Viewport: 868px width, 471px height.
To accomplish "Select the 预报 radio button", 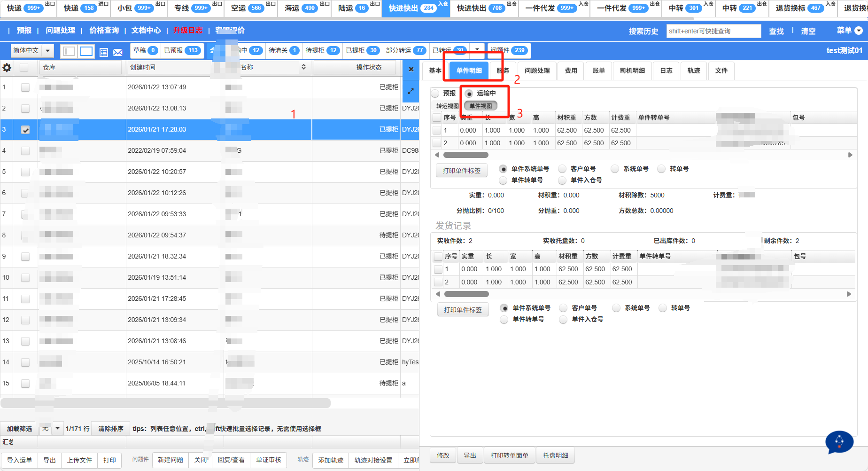I will point(436,94).
